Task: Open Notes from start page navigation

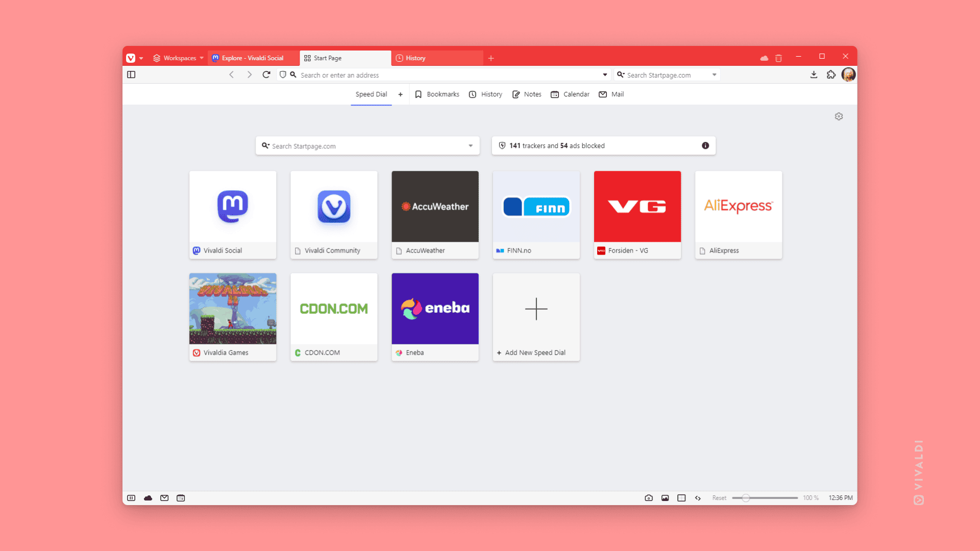Action: point(527,94)
